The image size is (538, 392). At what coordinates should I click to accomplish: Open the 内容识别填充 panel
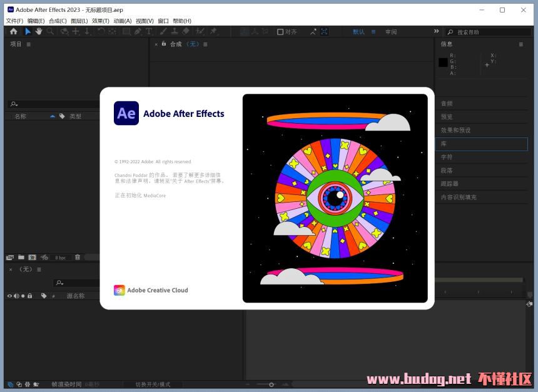click(x=459, y=197)
